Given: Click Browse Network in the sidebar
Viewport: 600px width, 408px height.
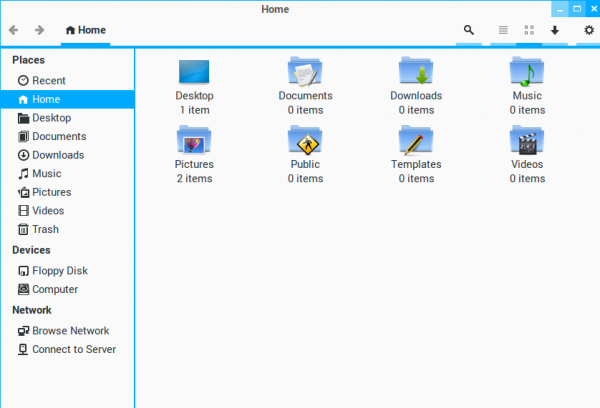Looking at the screenshot, I should [x=67, y=331].
